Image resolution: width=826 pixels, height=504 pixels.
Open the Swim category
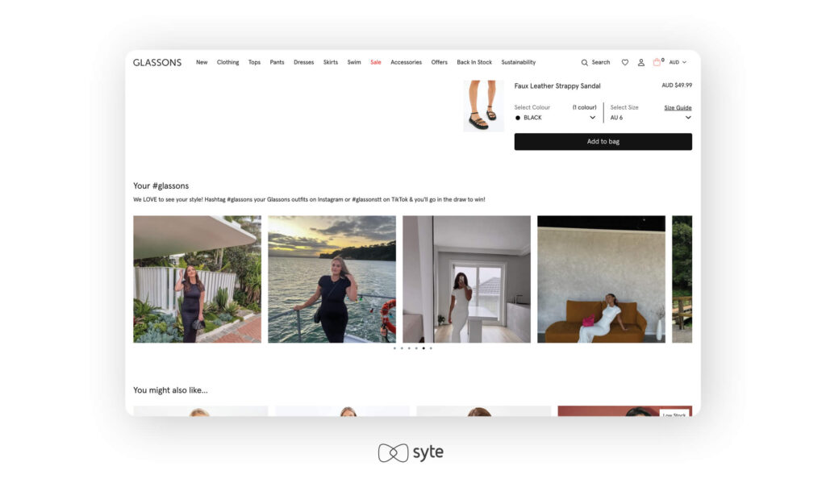354,62
